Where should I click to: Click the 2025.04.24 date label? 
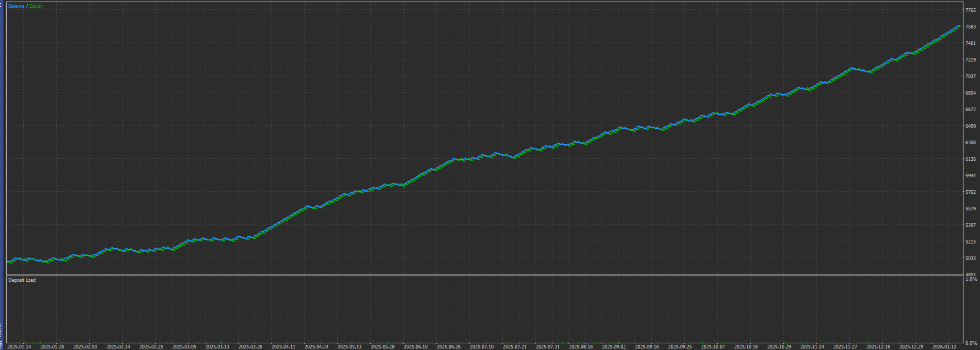[x=317, y=347]
